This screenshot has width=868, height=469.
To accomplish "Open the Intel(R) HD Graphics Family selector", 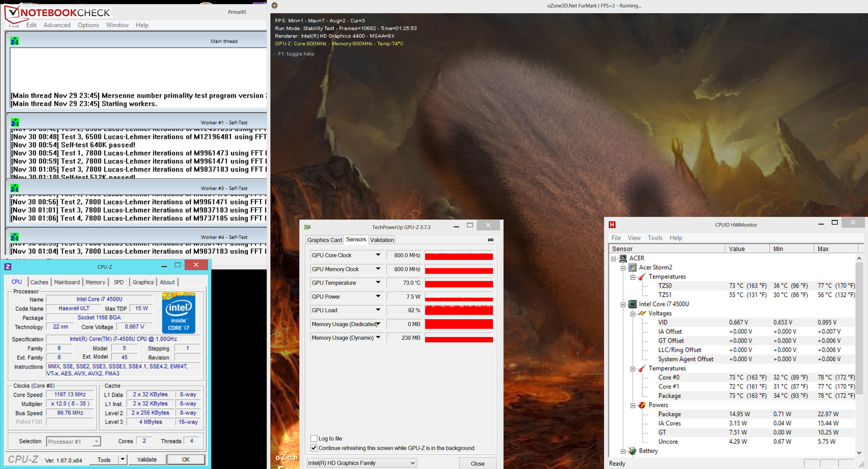I will tap(362, 463).
